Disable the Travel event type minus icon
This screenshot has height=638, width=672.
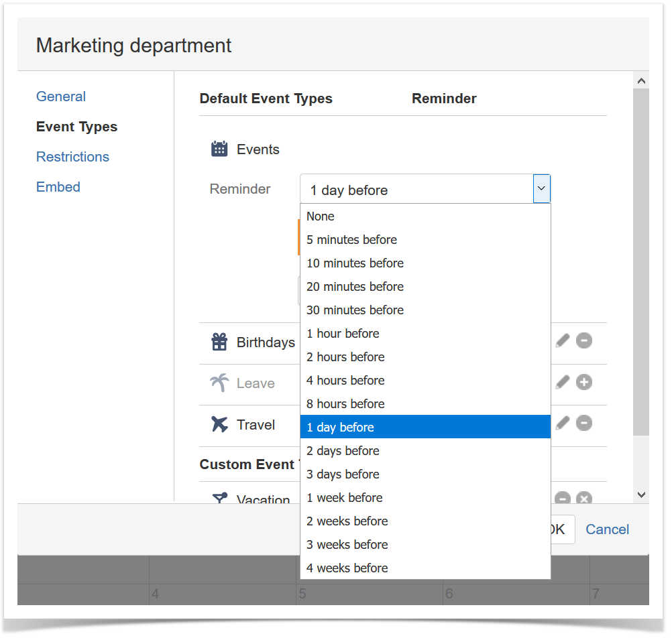coord(583,423)
